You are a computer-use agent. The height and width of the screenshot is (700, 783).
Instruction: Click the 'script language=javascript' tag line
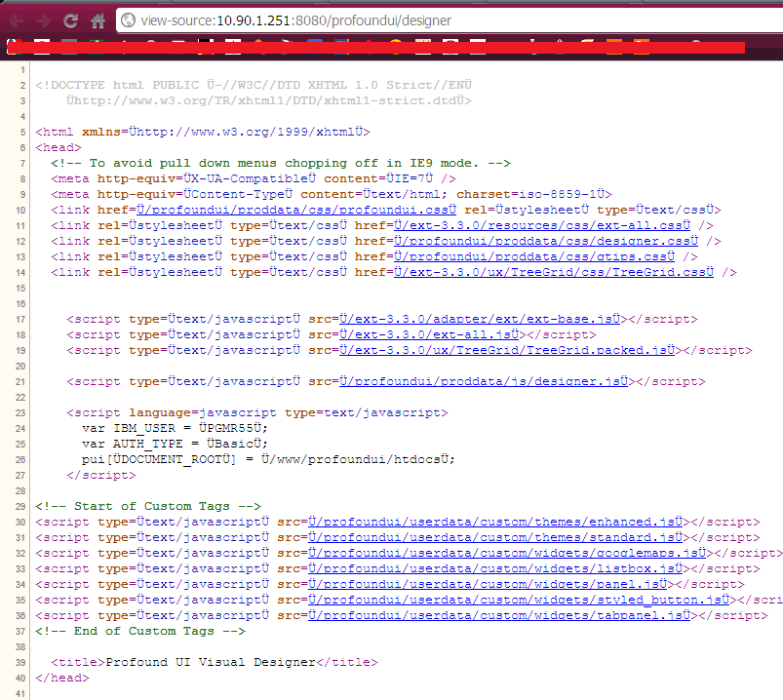(257, 412)
